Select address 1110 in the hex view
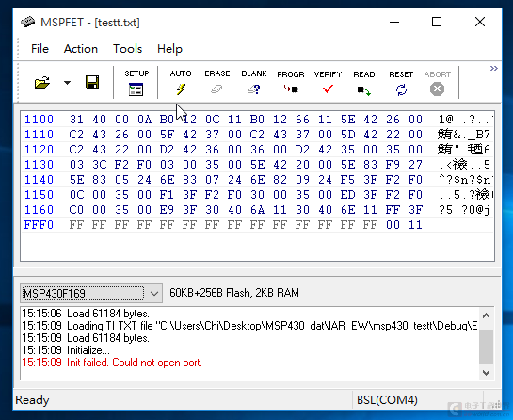 coord(39,134)
